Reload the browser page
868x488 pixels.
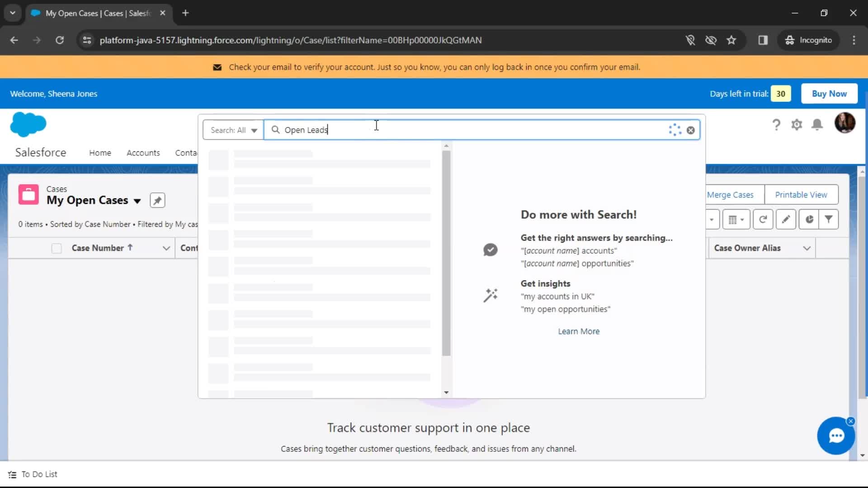60,40
